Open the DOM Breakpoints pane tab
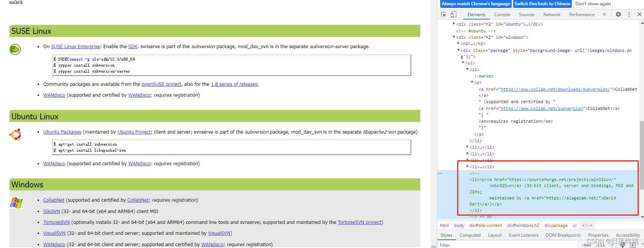 point(563,235)
